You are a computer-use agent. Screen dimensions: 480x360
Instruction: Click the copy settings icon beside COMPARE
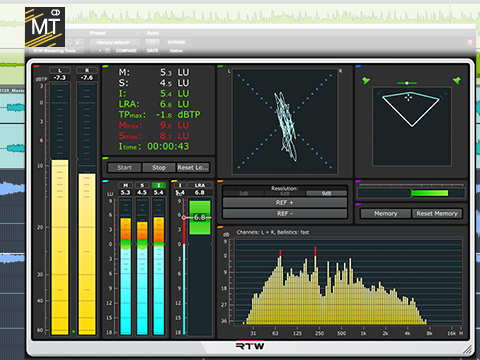coord(107,50)
